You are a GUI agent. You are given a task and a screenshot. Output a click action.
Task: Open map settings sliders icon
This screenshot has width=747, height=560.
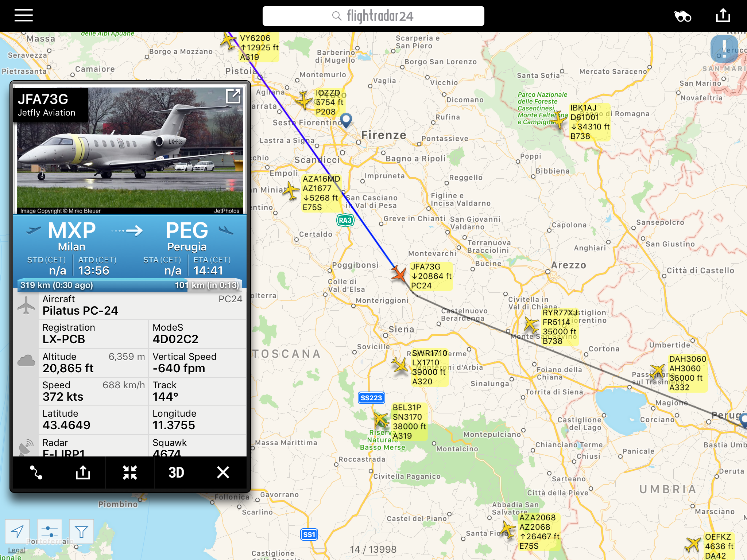(49, 532)
